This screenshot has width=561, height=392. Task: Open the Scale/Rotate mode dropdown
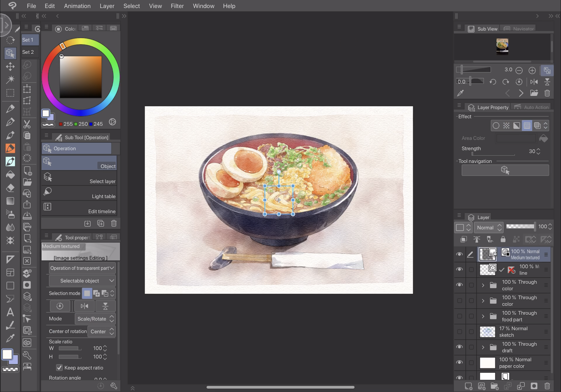click(x=95, y=319)
